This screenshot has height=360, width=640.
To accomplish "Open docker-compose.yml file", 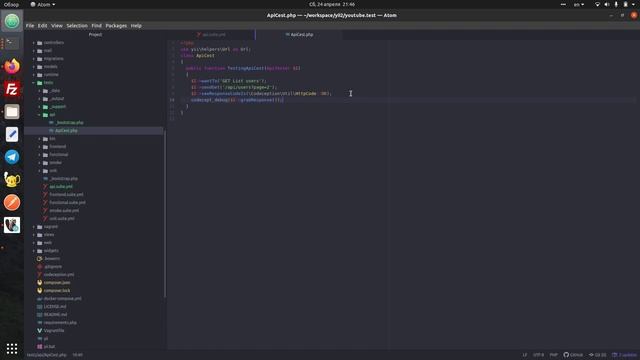I will click(62, 298).
